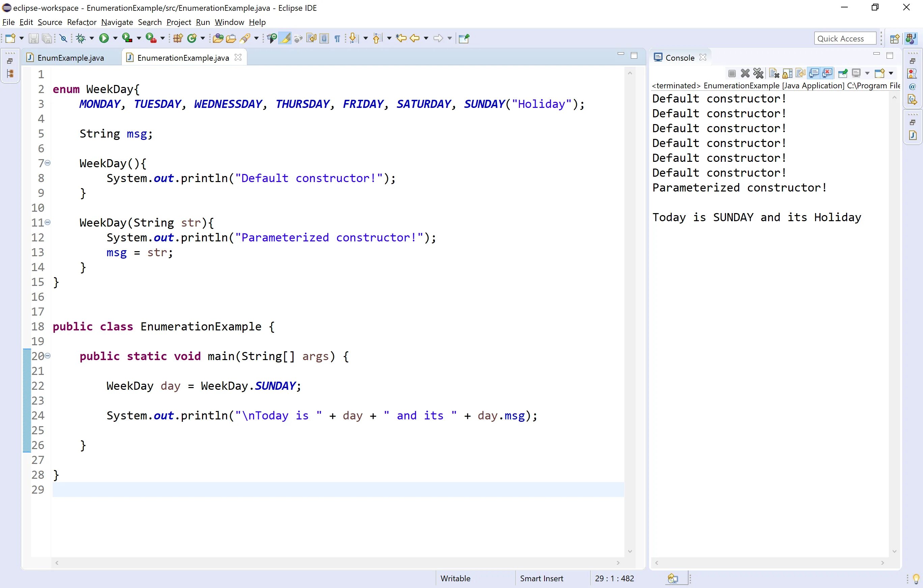
Task: Toggle show console on standard output
Action: pyautogui.click(x=814, y=73)
